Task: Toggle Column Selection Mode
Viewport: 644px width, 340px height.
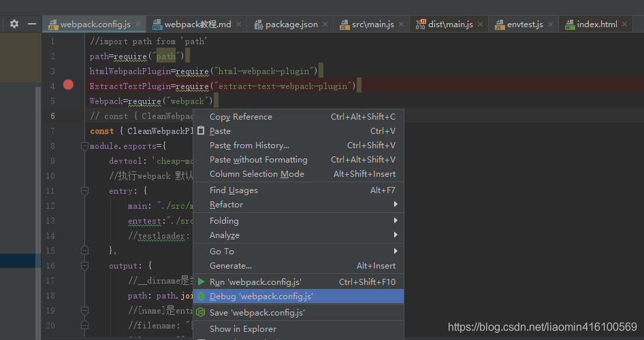Action: [299, 174]
